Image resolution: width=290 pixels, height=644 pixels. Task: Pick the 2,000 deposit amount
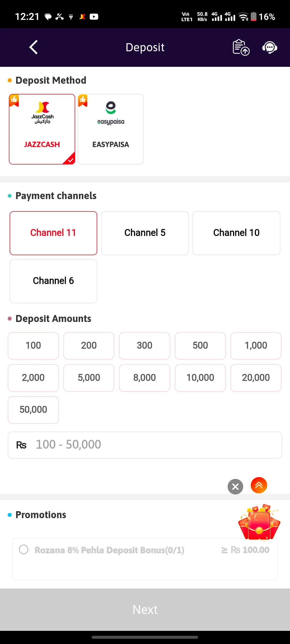point(33,378)
